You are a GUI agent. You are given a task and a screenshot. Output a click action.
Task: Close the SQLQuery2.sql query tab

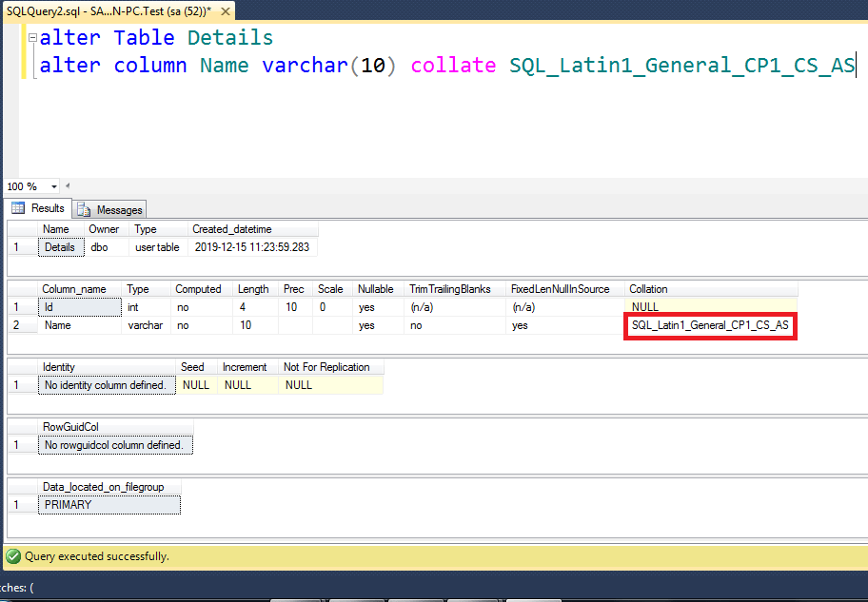click(225, 11)
